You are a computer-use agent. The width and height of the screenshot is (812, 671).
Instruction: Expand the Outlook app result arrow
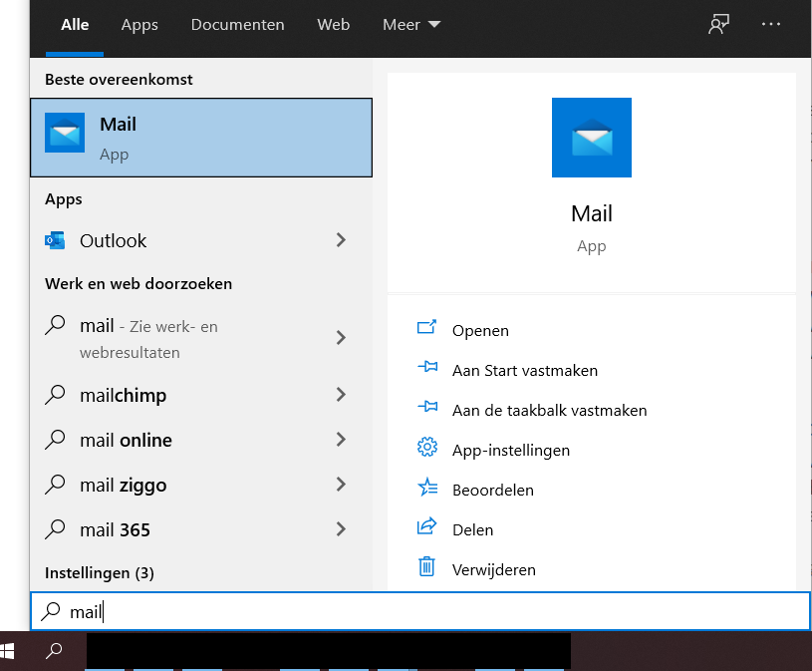click(341, 240)
